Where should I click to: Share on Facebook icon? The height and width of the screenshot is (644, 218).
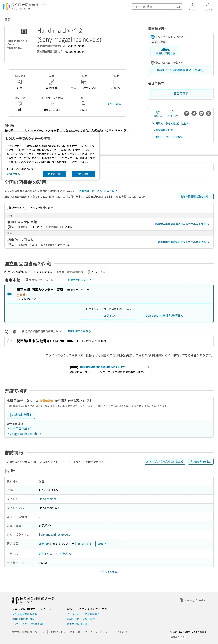[x=194, y=113]
